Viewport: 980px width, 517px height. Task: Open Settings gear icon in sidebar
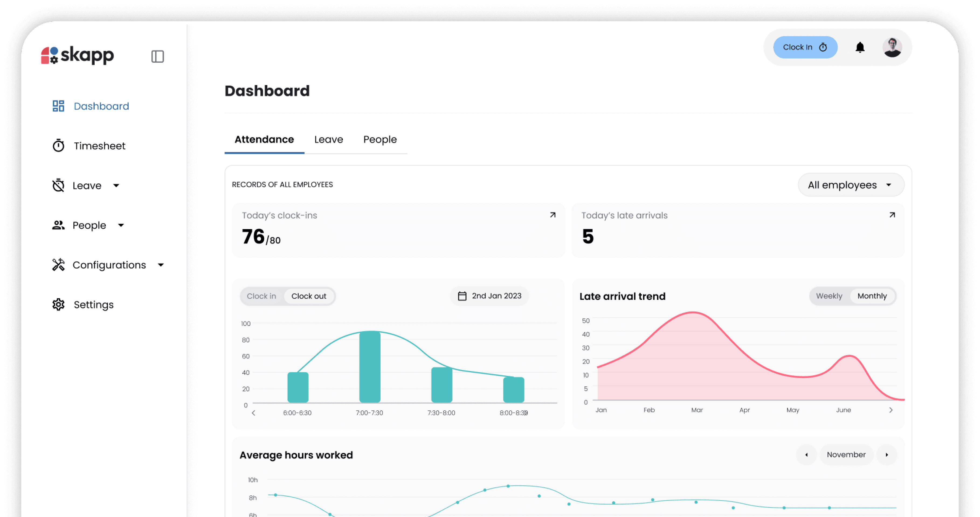(58, 305)
